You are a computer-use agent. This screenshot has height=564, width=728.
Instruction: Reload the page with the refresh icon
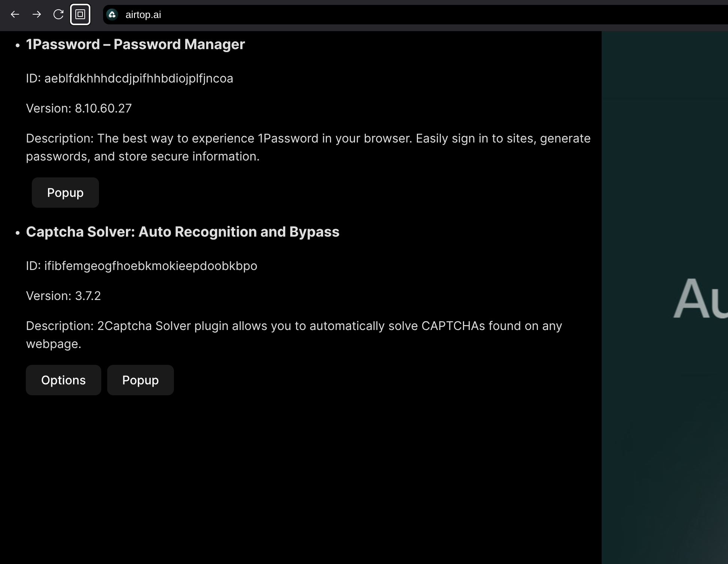click(58, 15)
